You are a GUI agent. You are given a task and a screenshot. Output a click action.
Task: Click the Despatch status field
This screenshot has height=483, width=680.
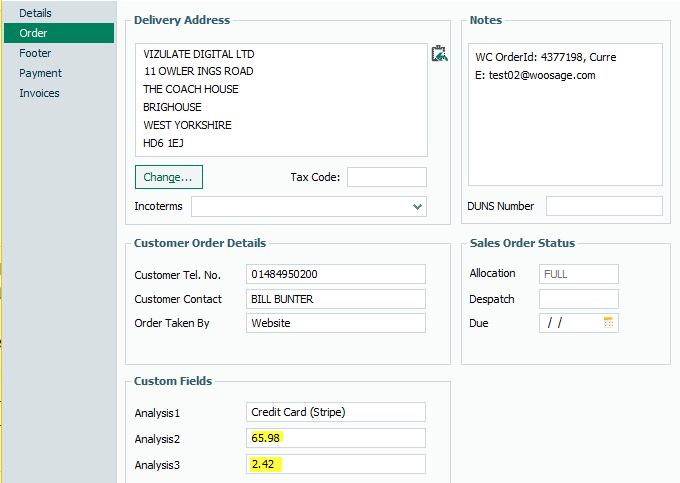click(578, 299)
